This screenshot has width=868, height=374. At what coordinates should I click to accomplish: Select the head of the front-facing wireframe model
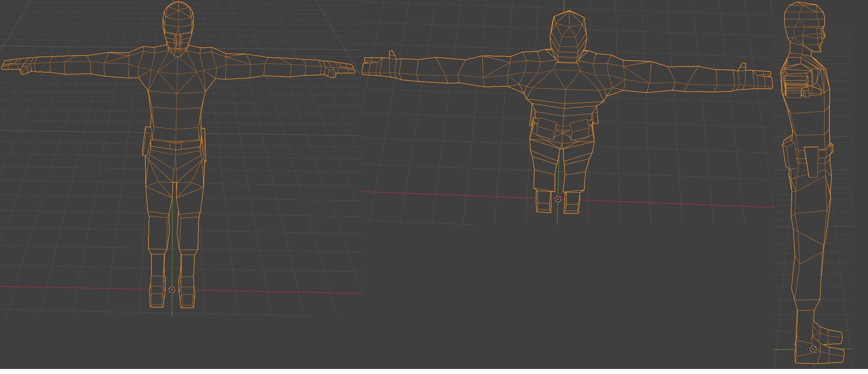tap(178, 28)
